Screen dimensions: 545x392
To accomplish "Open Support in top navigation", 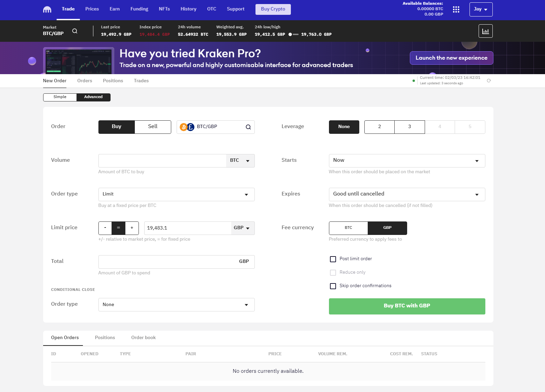I will (x=236, y=9).
